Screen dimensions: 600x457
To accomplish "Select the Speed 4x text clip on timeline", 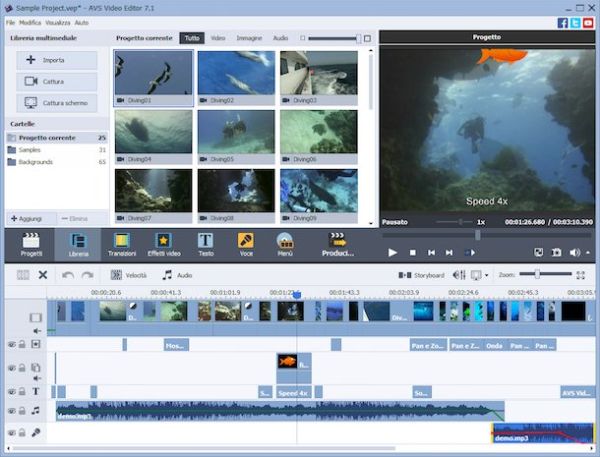I will (x=294, y=393).
